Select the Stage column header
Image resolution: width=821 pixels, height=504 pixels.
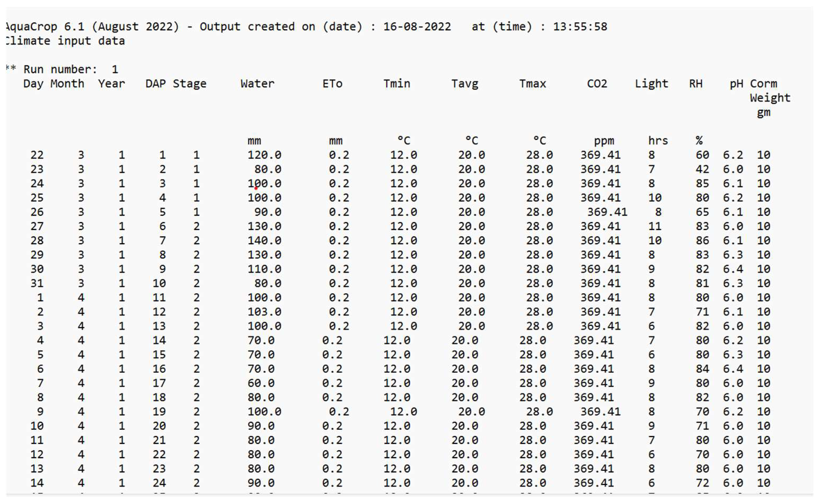coord(190,84)
